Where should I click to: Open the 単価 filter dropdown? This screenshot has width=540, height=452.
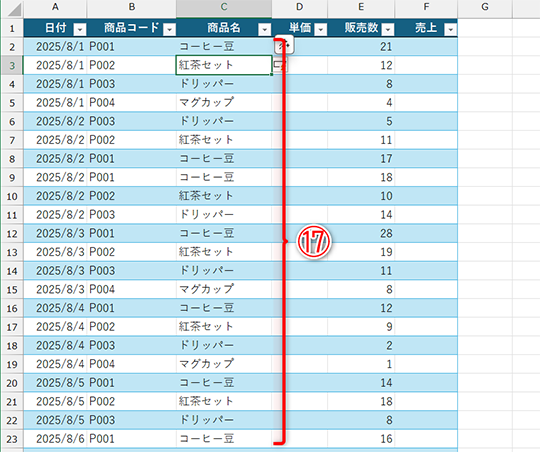(x=321, y=30)
